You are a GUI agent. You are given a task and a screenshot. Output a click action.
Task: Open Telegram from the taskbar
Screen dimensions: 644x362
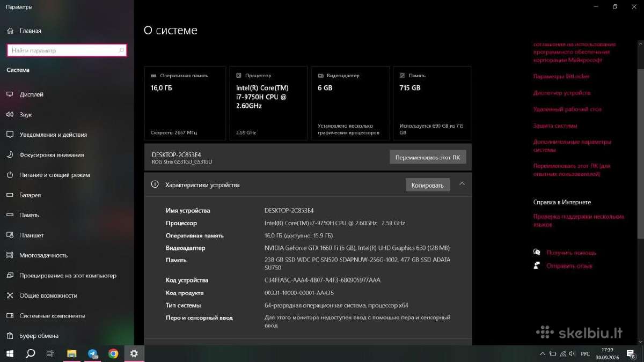[x=93, y=353]
